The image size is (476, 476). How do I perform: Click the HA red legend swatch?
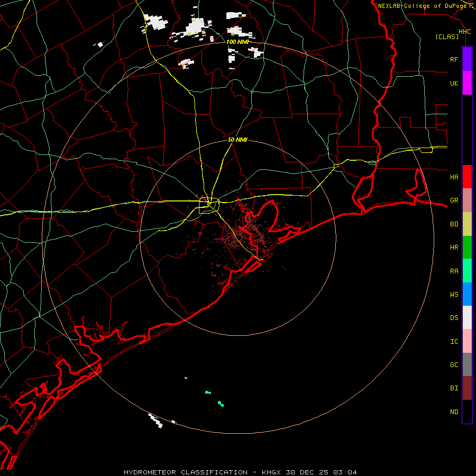467,177
